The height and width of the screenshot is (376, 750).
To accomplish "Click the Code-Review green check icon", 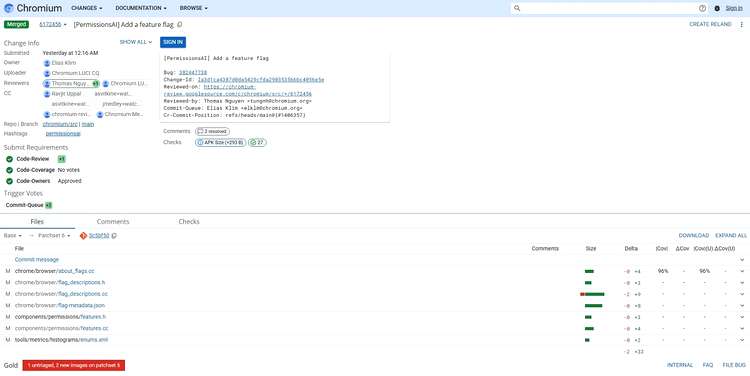I will click(x=10, y=159).
